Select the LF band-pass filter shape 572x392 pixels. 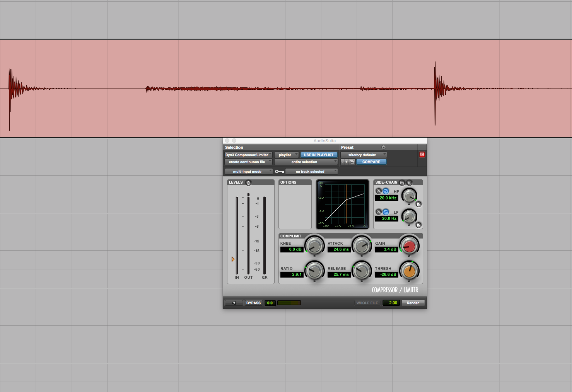[x=379, y=212]
